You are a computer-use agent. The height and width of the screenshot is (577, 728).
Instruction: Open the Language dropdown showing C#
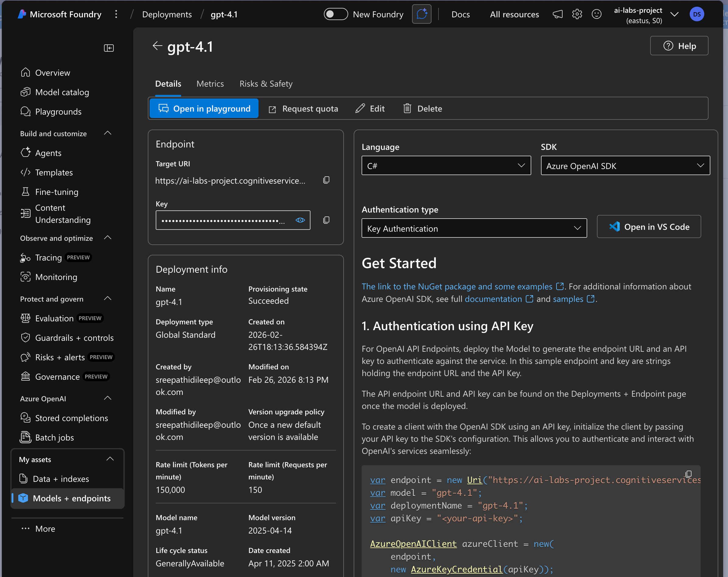[x=446, y=165]
